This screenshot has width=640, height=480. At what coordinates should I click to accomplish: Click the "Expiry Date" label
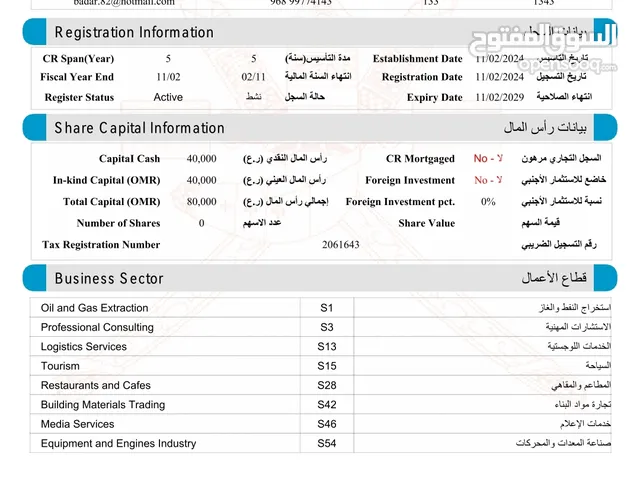click(435, 97)
